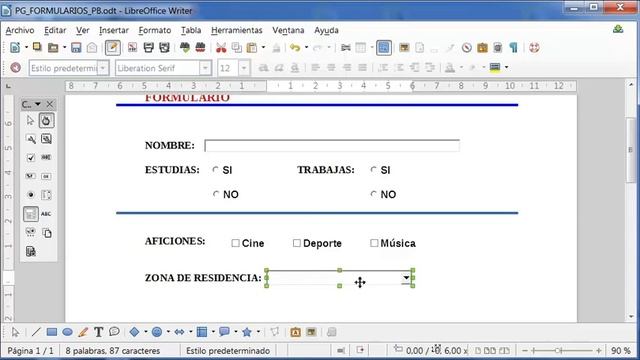Screen dimensions: 640x360
Task: Select TRABAJAS SI radio button
Action: pos(373,169)
